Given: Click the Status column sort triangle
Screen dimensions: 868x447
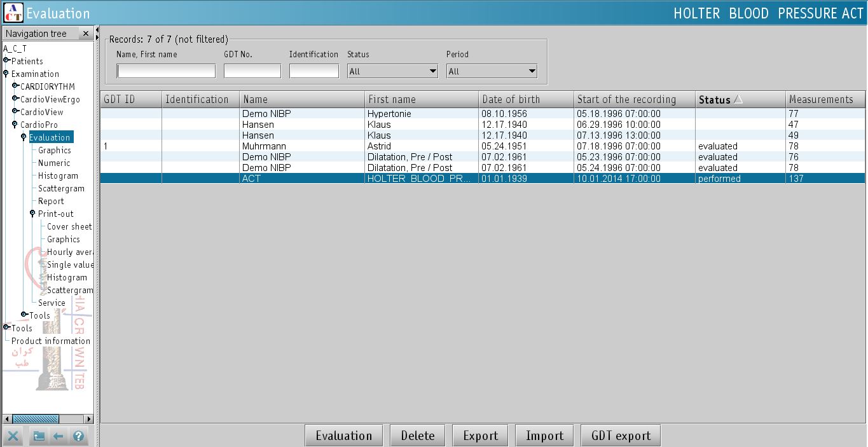Looking at the screenshot, I should [738, 99].
